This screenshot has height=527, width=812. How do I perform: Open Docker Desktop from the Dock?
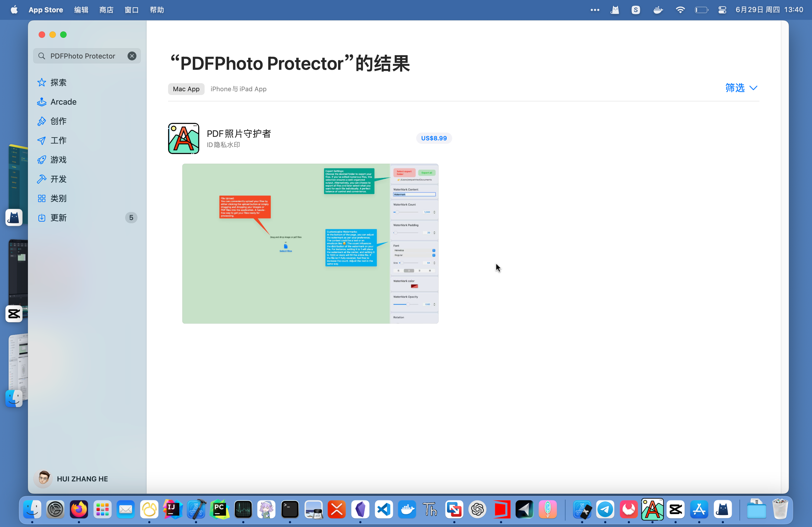coord(407,509)
